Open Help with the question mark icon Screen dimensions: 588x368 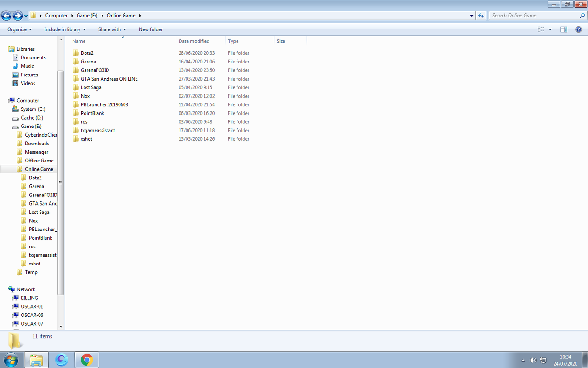pyautogui.click(x=578, y=29)
